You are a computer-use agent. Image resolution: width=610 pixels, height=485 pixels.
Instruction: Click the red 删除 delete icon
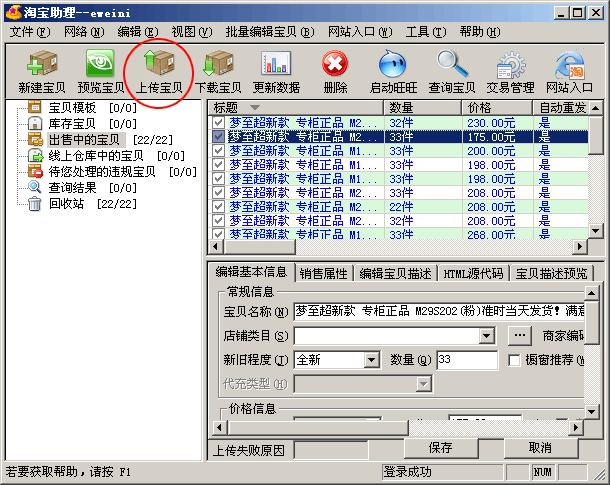tap(335, 63)
